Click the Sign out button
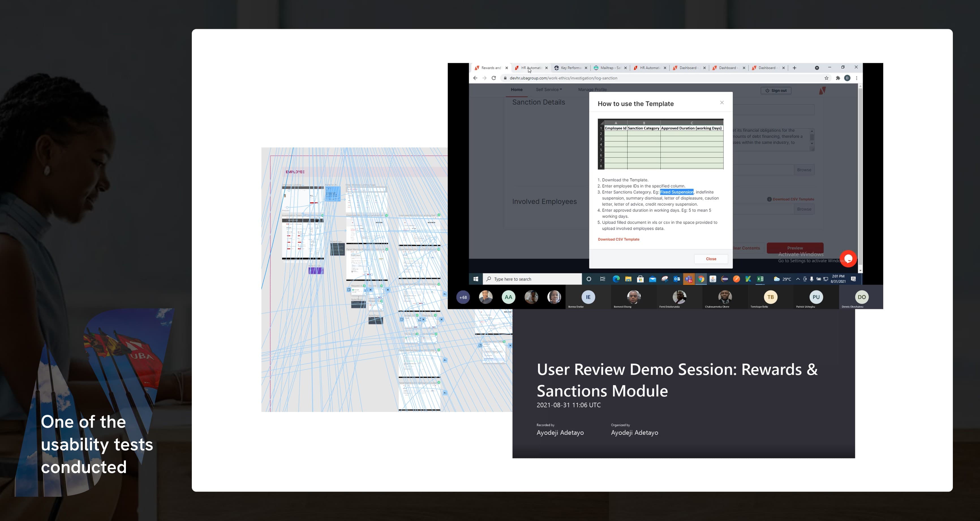 point(776,91)
